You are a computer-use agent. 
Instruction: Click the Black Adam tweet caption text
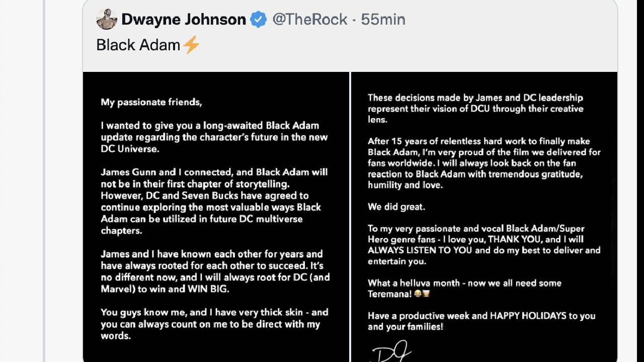tap(137, 45)
